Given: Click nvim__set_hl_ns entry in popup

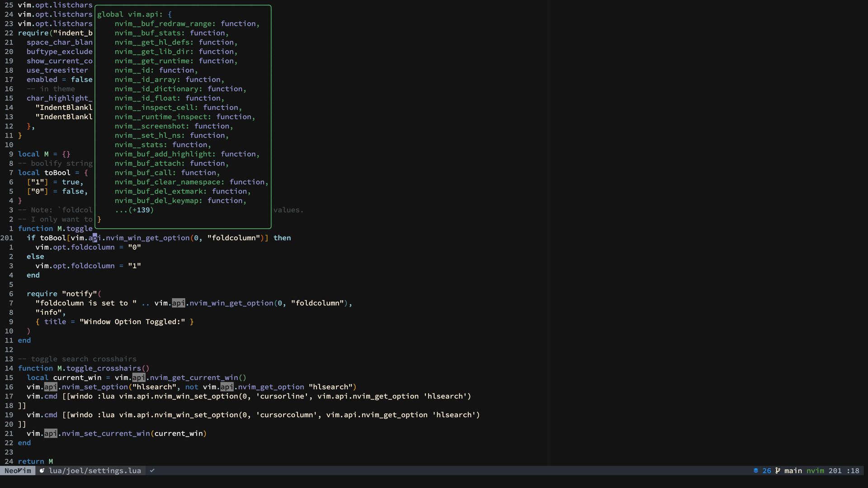Looking at the screenshot, I should 172,135.
